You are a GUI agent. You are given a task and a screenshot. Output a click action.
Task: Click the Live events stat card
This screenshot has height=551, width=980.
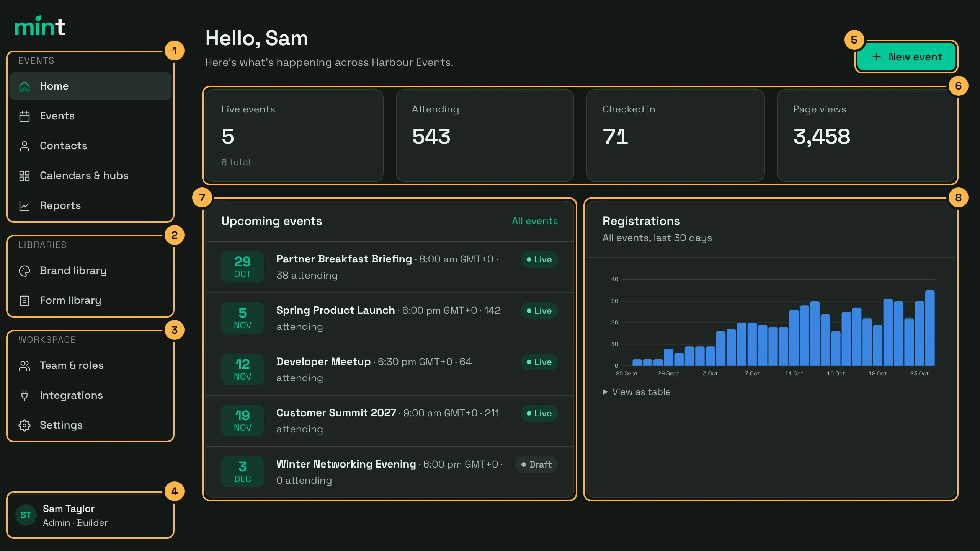(x=294, y=135)
